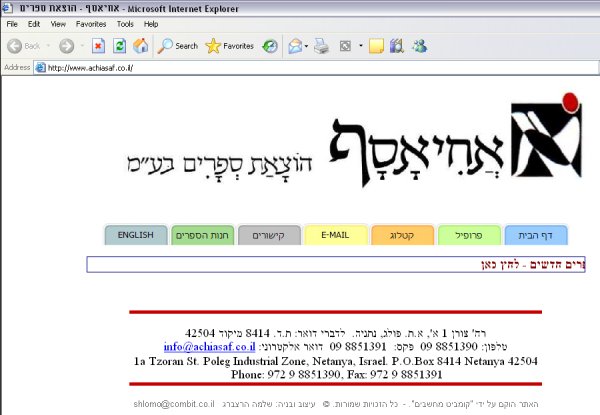Click the Mail envelope icon
600x415 pixels.
(x=295, y=46)
